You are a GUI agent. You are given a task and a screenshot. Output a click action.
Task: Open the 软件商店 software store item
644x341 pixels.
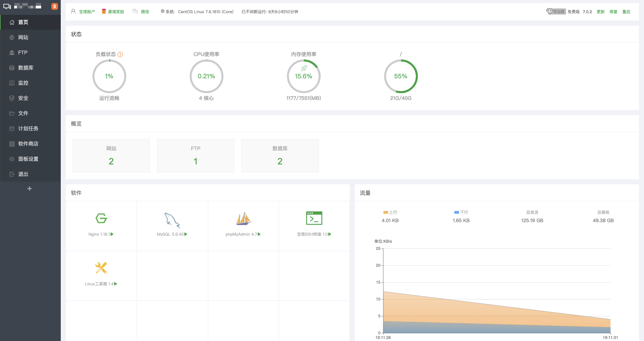pyautogui.click(x=30, y=144)
